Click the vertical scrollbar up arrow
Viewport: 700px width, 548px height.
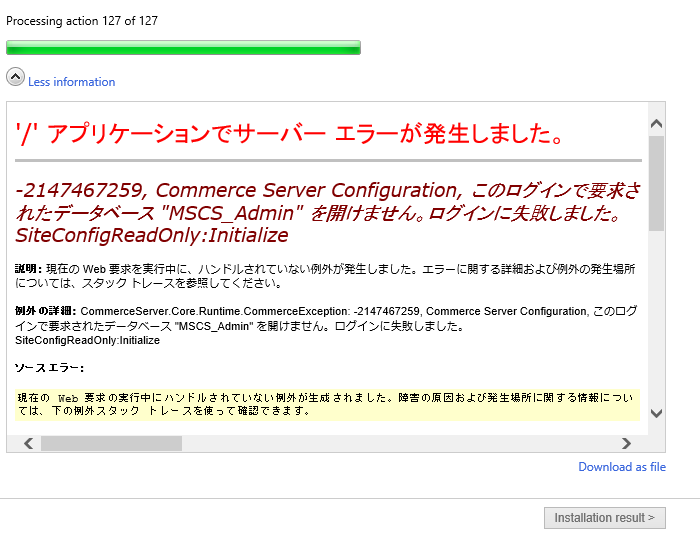(656, 124)
